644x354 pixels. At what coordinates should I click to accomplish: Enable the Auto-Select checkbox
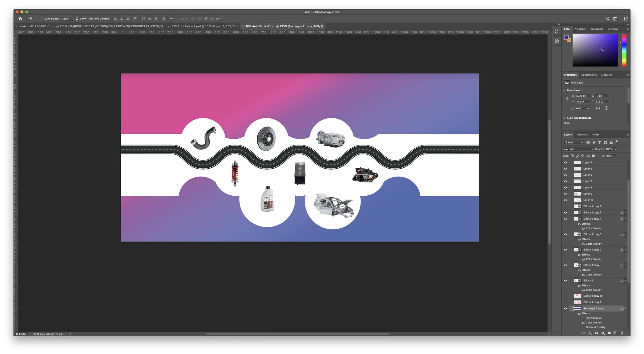click(x=41, y=19)
